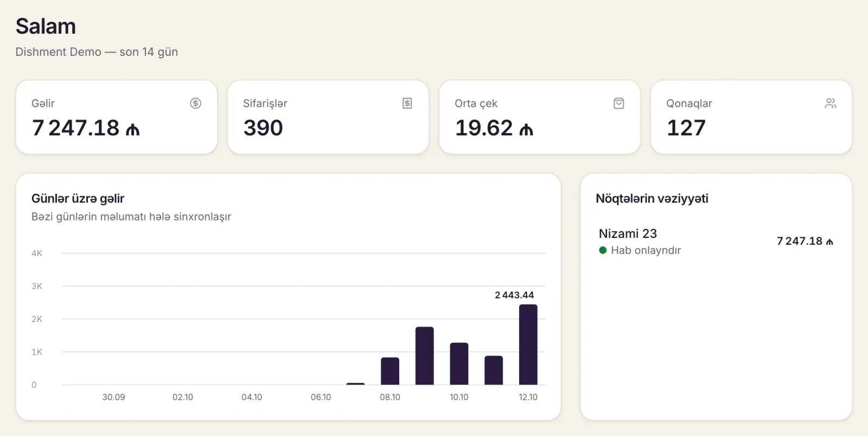The image size is (868, 436).
Task: Click the green online status dot
Action: tap(603, 250)
